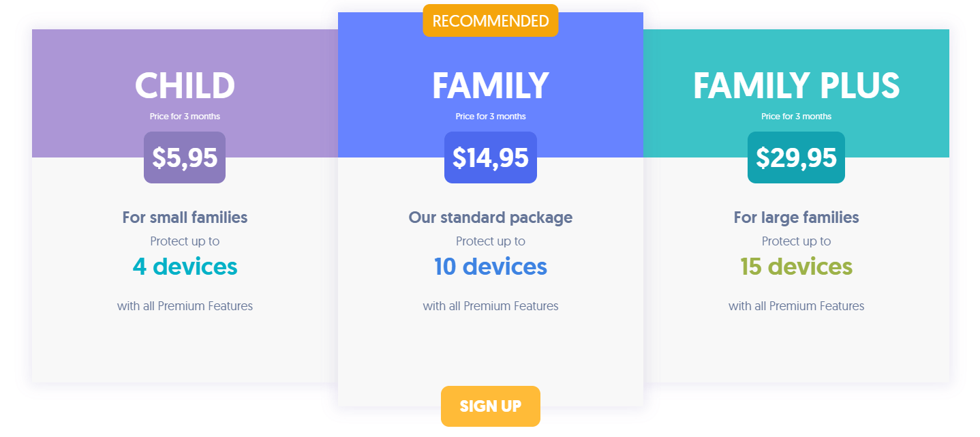Click the FAMILY PLUS plan heading
980x437 pixels.
(796, 86)
